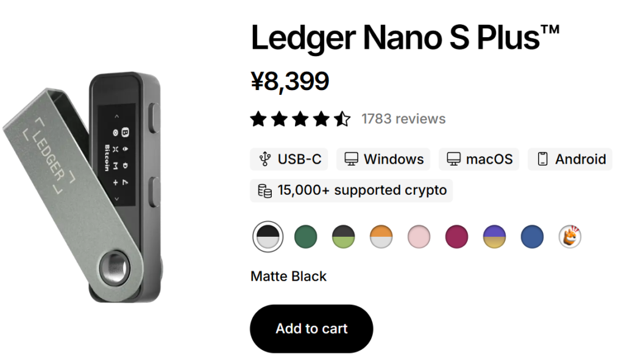Pick the black and light green swatch
The image size is (624, 364).
(x=343, y=236)
